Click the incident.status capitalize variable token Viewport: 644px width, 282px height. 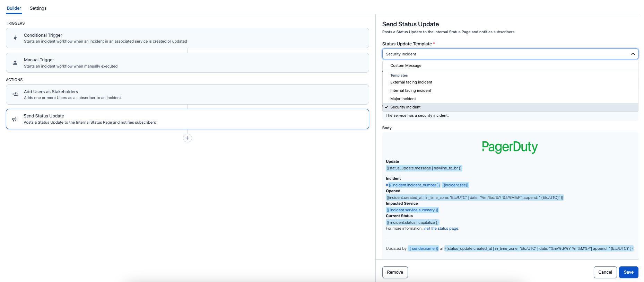(412, 222)
